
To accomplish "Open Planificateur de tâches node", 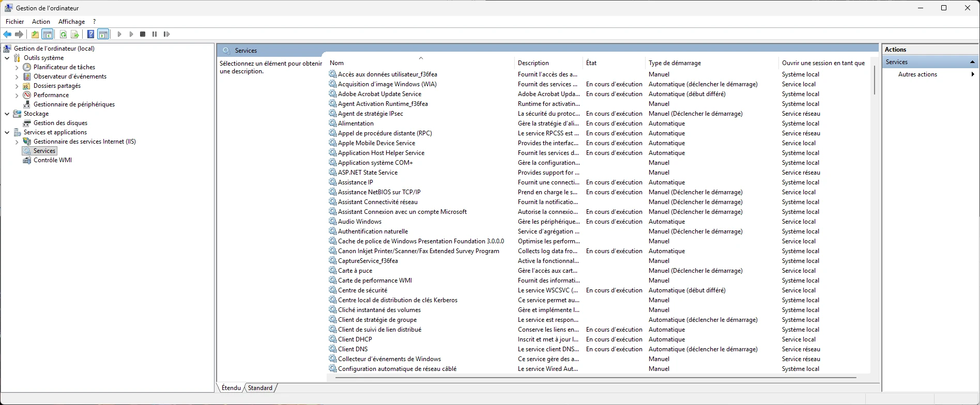I will click(x=65, y=67).
